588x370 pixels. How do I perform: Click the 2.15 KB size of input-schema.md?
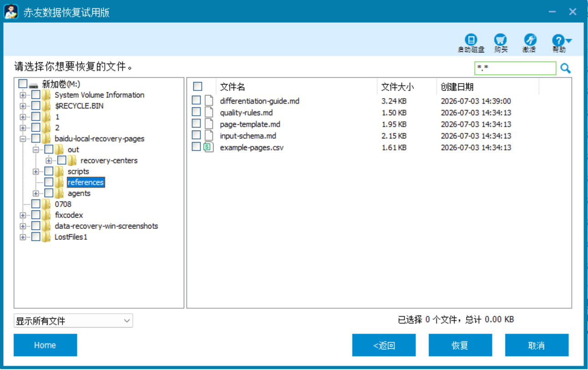pos(394,136)
